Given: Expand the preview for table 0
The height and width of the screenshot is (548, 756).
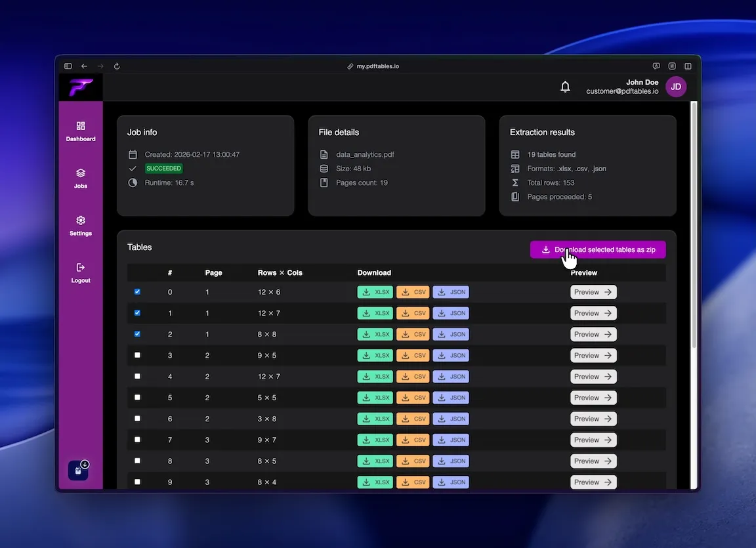Looking at the screenshot, I should coord(593,291).
